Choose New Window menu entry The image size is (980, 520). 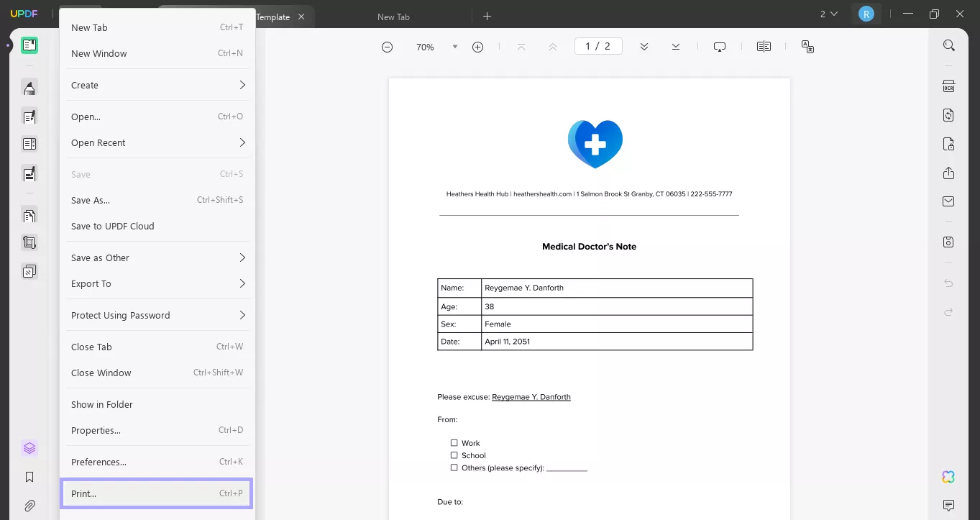coord(157,53)
